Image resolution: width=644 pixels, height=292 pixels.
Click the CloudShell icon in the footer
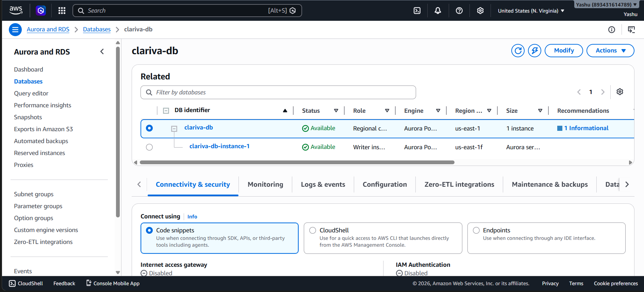(12, 283)
